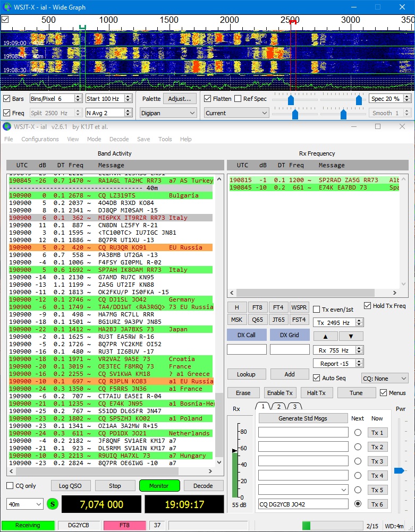Screen dimensions: 415x532
Task: Open the Current spectrum mode dropdown
Action: tap(236, 113)
